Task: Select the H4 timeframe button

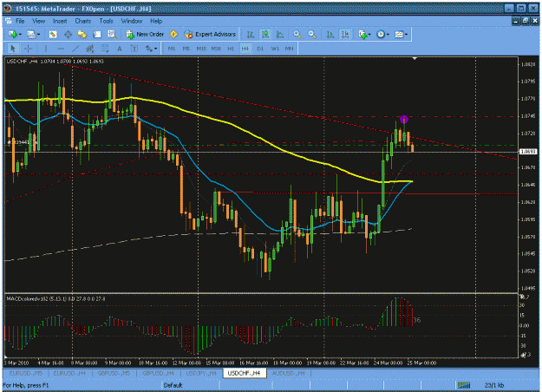Action: point(245,49)
